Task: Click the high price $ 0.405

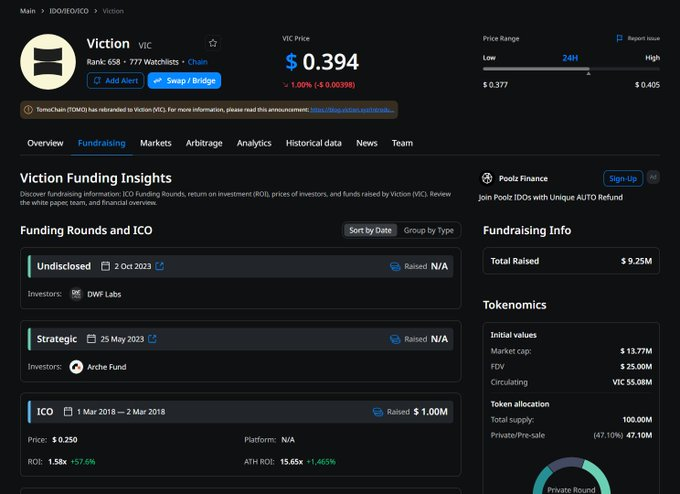Action: click(647, 85)
